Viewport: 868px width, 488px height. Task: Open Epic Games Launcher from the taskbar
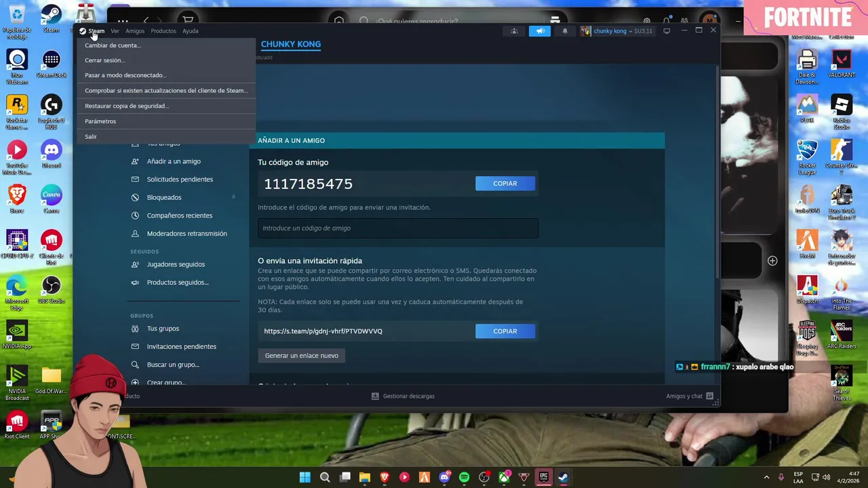(543, 477)
